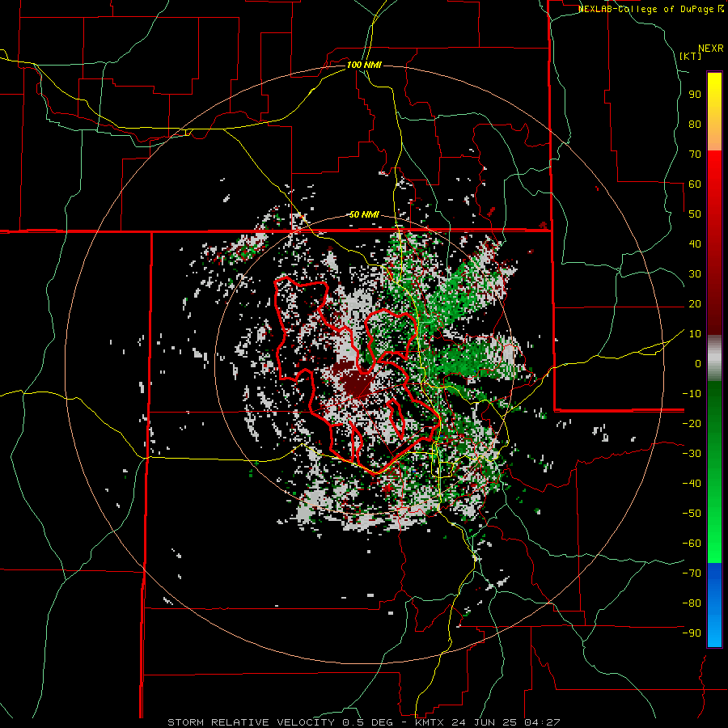Screen dimensions: 728x728
Task: Click the positive 40 scale value
Action: (695, 243)
